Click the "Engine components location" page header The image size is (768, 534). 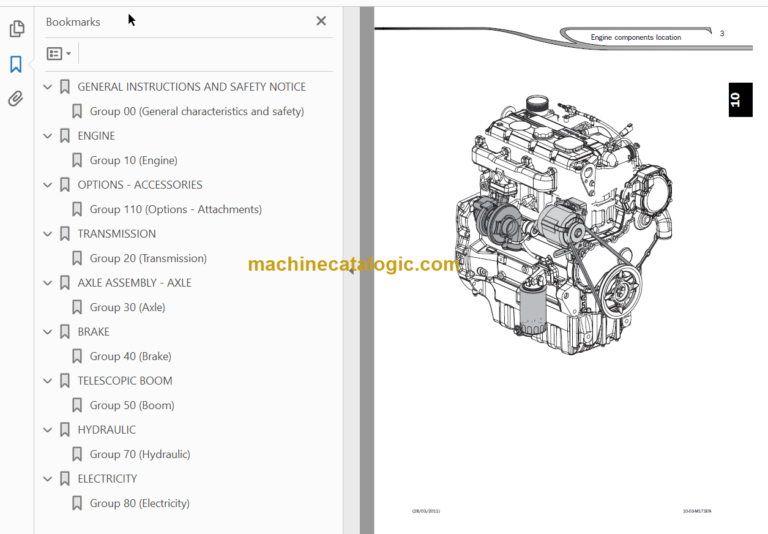pos(636,37)
